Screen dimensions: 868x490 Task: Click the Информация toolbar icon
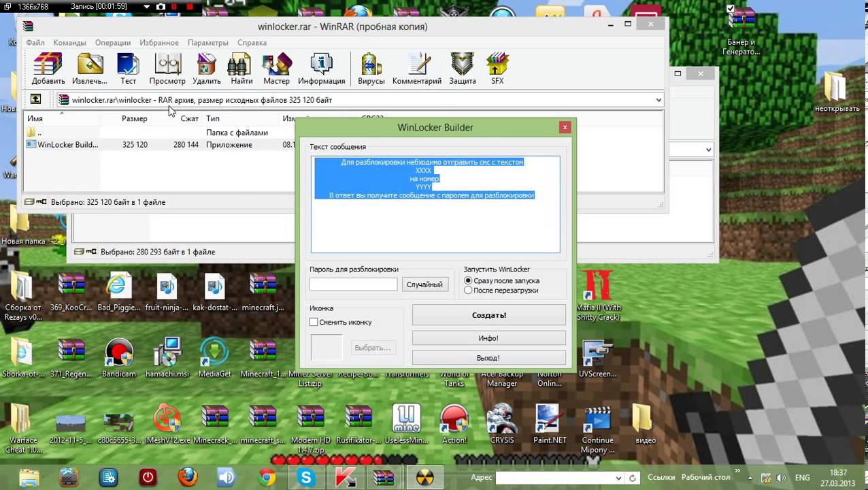pyautogui.click(x=321, y=69)
